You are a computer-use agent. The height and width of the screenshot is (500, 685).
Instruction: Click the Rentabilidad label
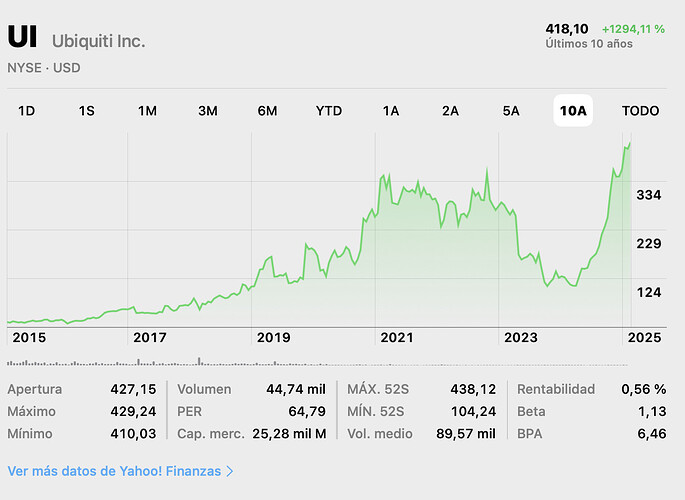click(556, 389)
